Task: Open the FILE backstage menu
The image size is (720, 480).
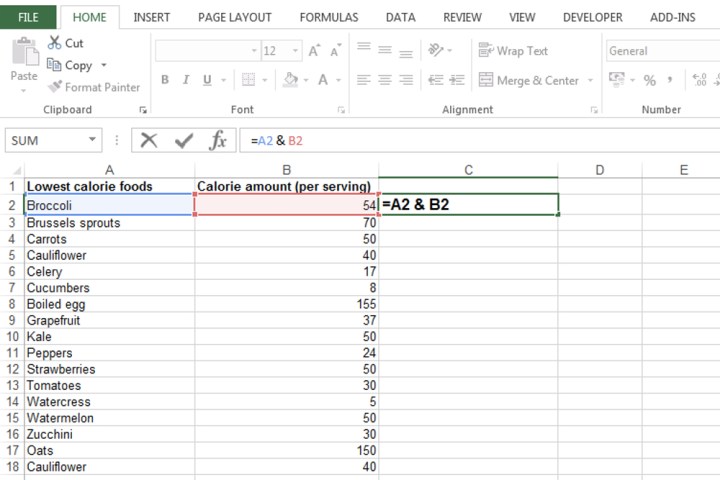Action: (28, 17)
